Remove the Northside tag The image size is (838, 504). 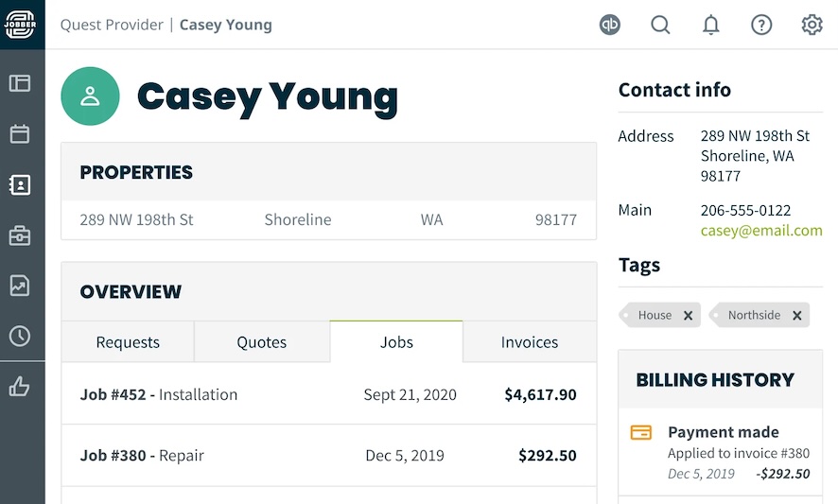point(797,316)
